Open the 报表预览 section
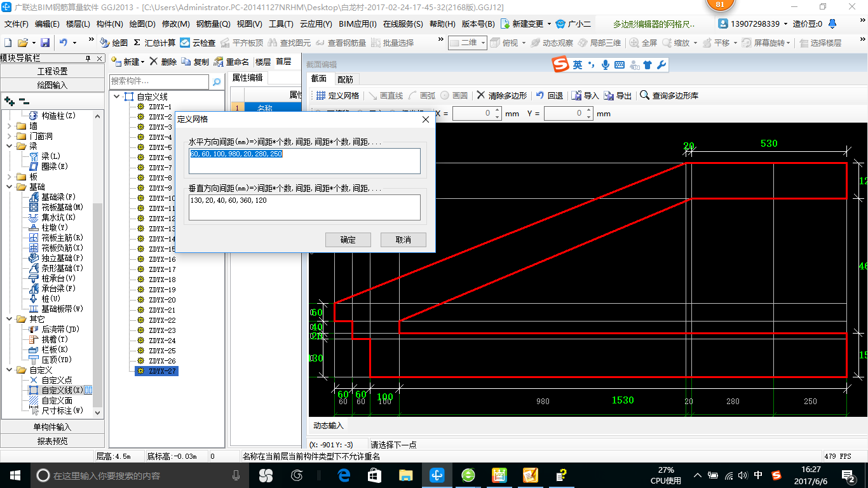 point(52,441)
